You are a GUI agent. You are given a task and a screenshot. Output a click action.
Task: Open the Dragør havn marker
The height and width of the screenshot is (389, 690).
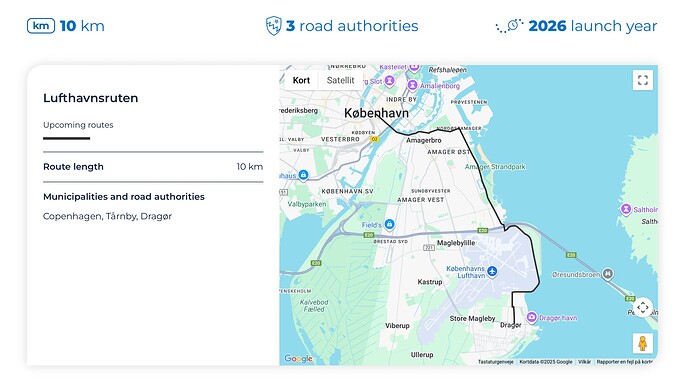(x=532, y=317)
